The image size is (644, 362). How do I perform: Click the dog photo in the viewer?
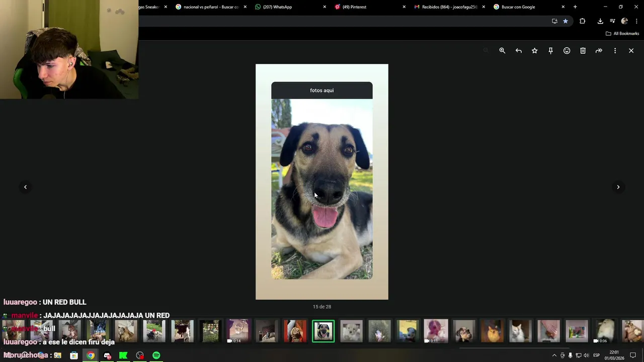[322, 182]
